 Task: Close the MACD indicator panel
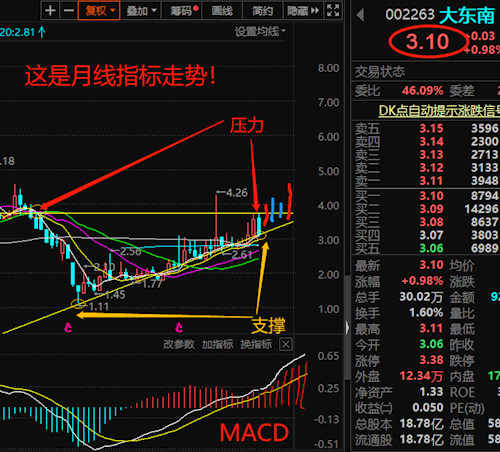pyautogui.click(x=286, y=344)
